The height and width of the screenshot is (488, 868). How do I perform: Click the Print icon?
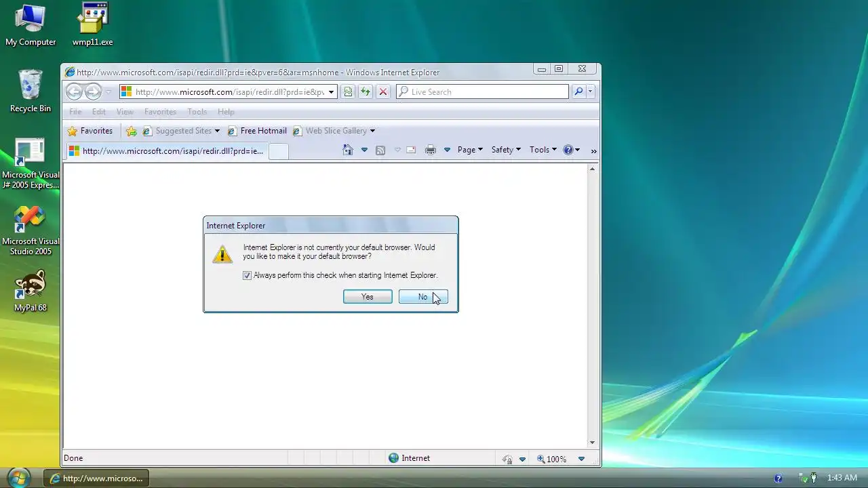[x=430, y=150]
